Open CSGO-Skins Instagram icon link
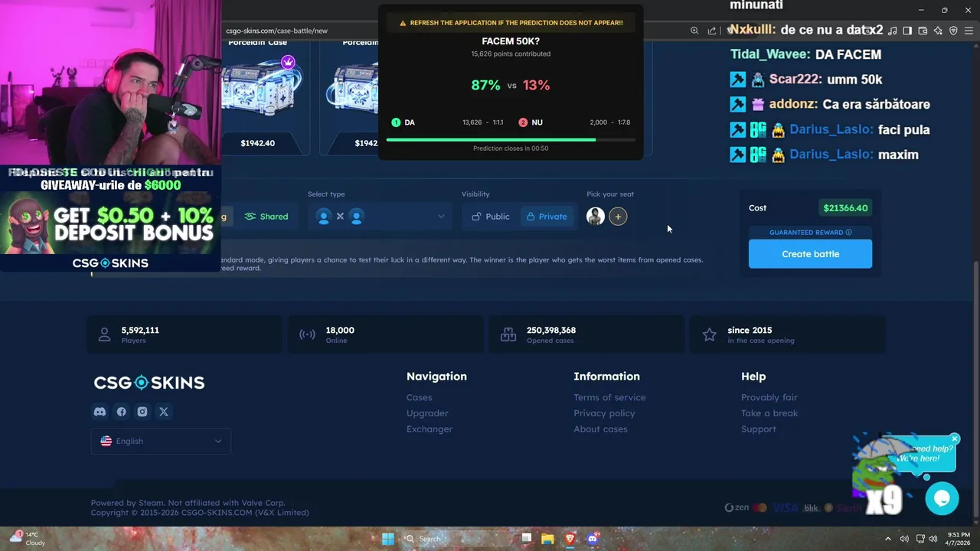The width and height of the screenshot is (980, 551). 142,412
